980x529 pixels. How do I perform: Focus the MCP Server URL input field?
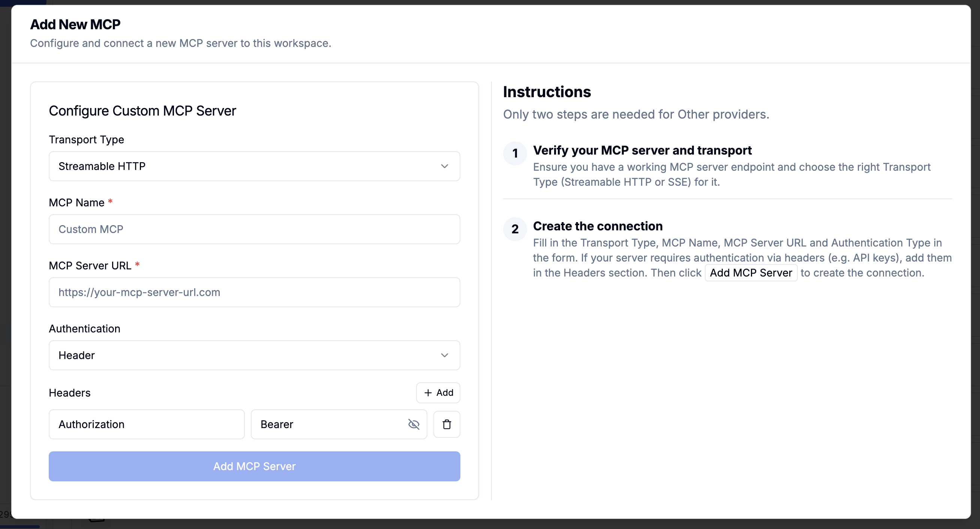click(254, 292)
